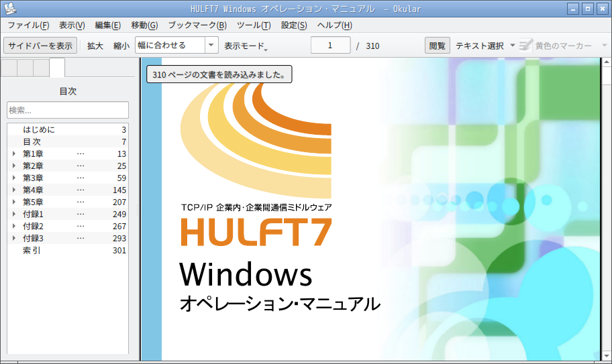Open the テキスト選択 tool dropdown arrow
Image resolution: width=612 pixels, height=364 pixels.
coord(513,45)
